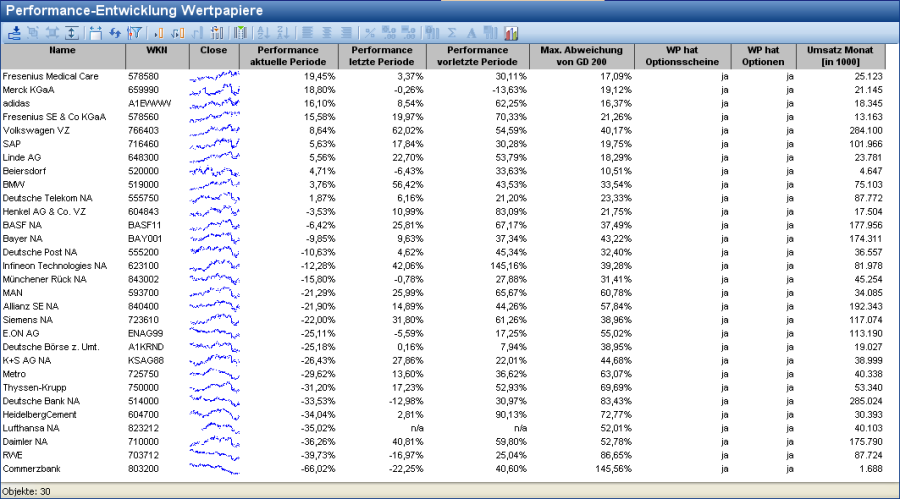Click the fit row height icon
This screenshot has height=499, width=900.
point(72,33)
